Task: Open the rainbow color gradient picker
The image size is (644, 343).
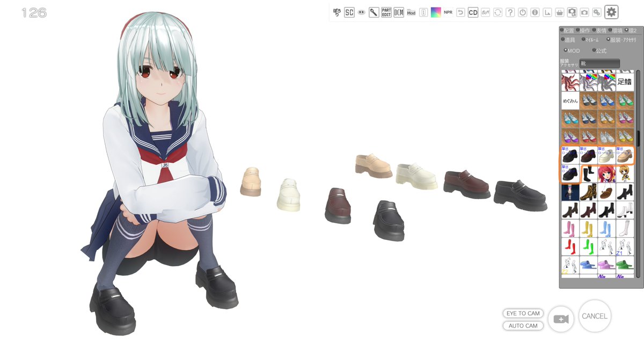Action: point(436,12)
